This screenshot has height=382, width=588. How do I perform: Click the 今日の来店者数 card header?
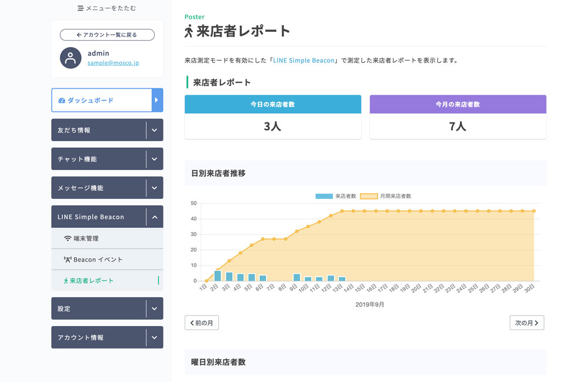[x=273, y=104]
